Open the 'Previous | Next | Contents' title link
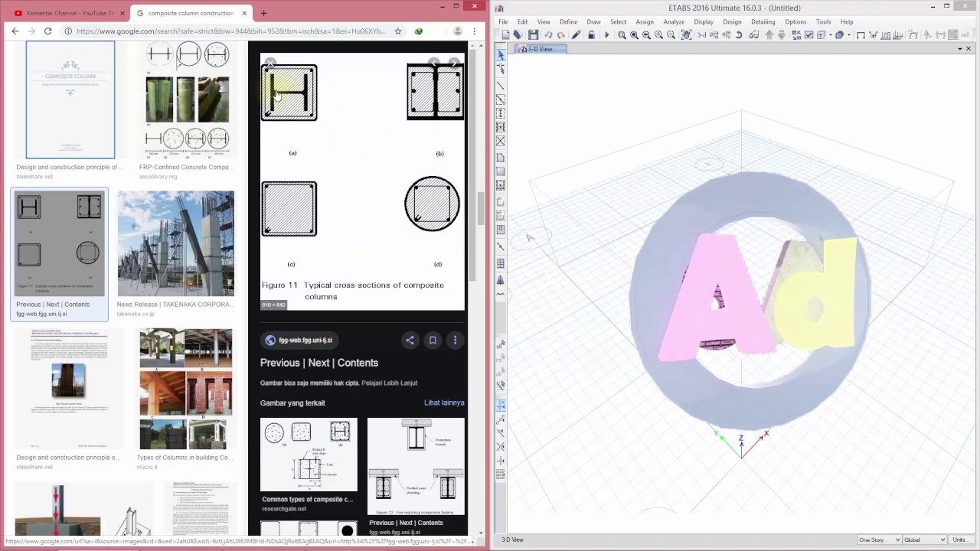 319,363
